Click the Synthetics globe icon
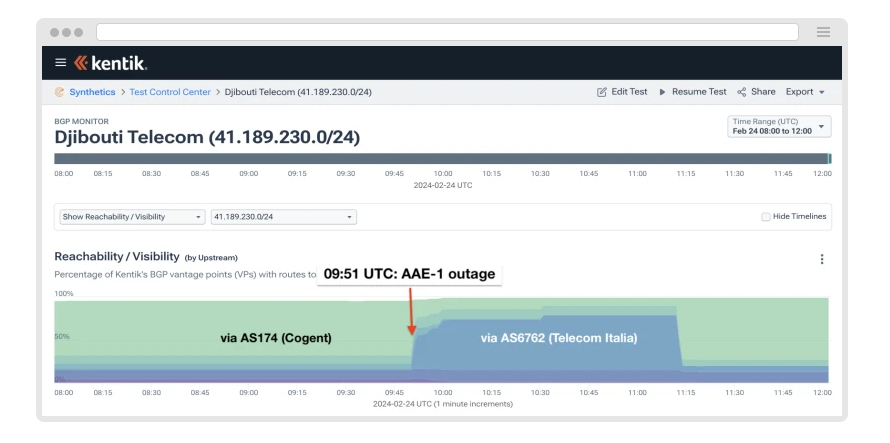Screen dimensions: 890x443 tap(60, 92)
